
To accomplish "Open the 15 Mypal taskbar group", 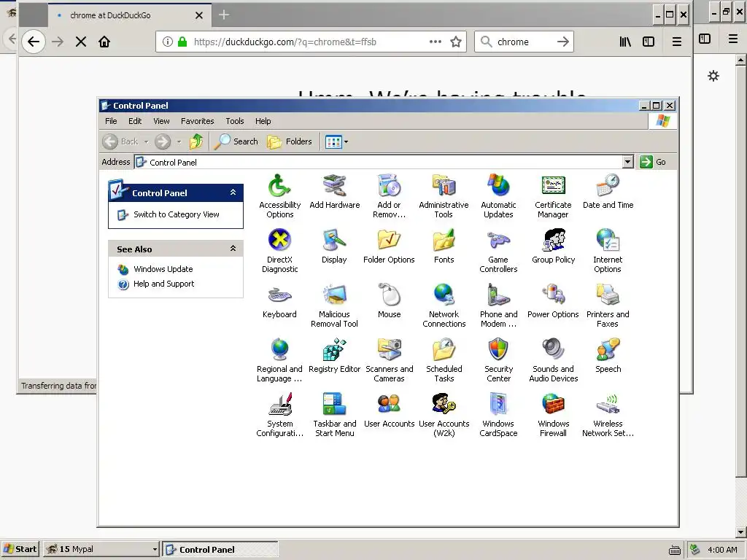I will [x=101, y=549].
